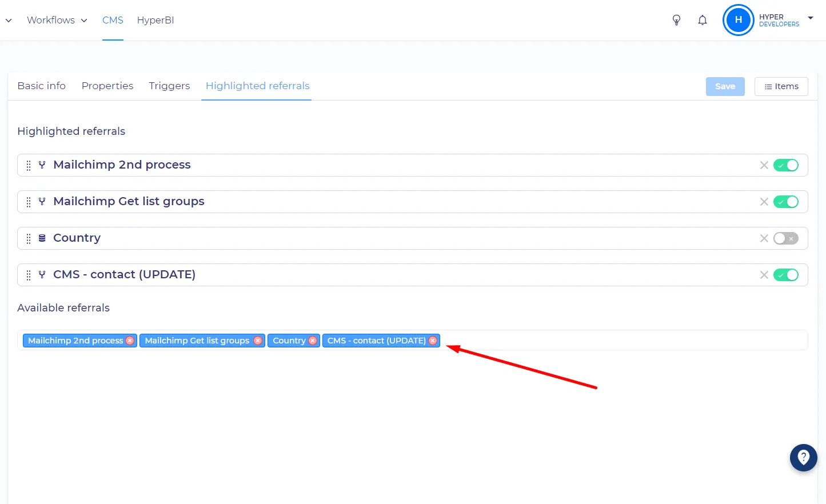Remove Country row with X
The height and width of the screenshot is (504, 826).
(764, 238)
